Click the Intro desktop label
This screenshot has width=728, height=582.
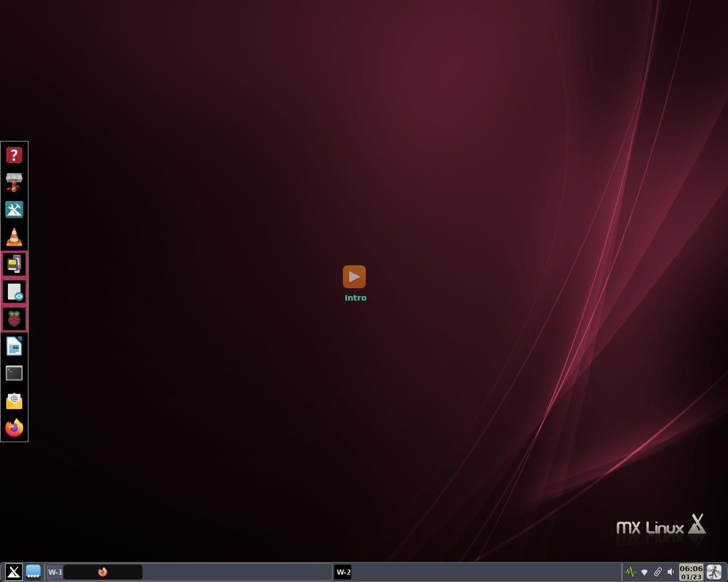[355, 298]
